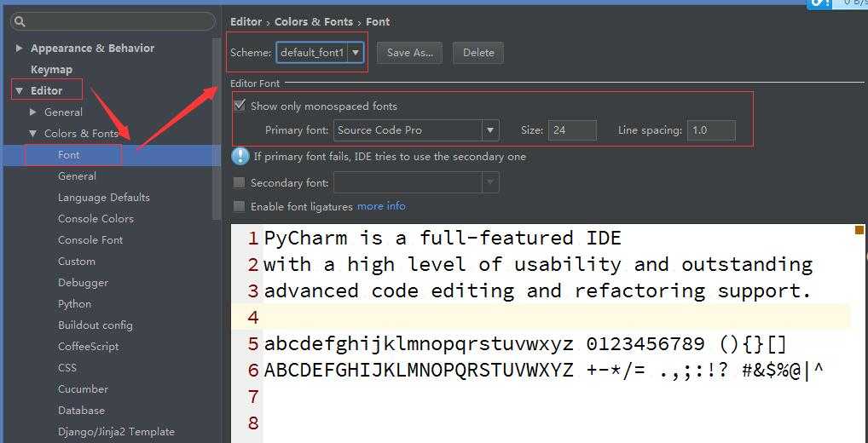Screen dimensions: 868x443
Task: Open the Console Colors page
Action: [95, 218]
